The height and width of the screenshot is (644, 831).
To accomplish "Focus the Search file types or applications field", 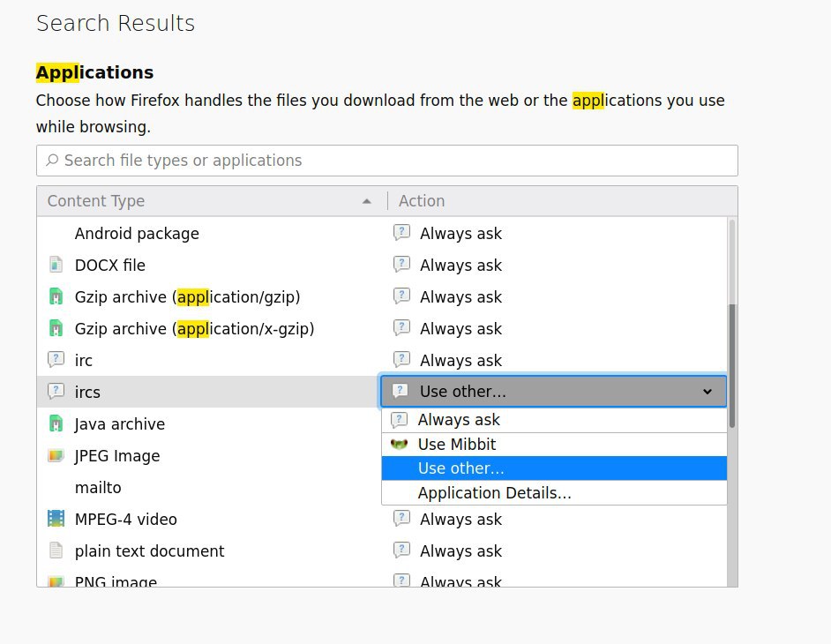I will (387, 161).
